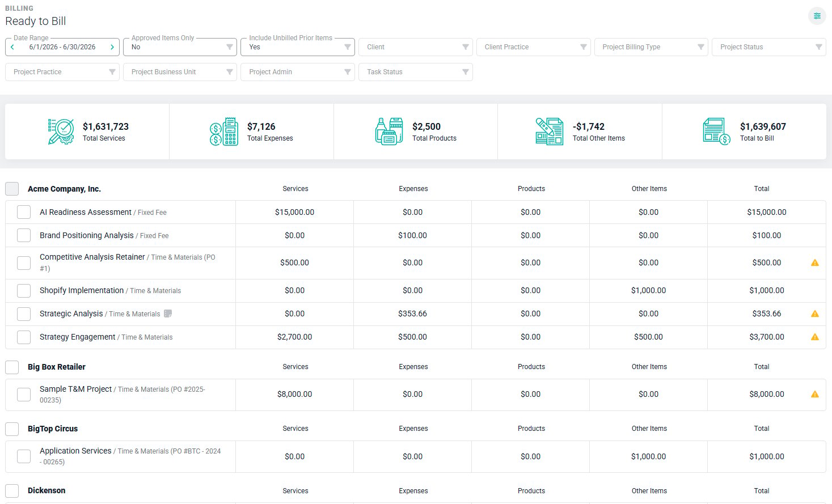The image size is (832, 504).
Task: Check the Application Services row
Action: [x=24, y=456]
